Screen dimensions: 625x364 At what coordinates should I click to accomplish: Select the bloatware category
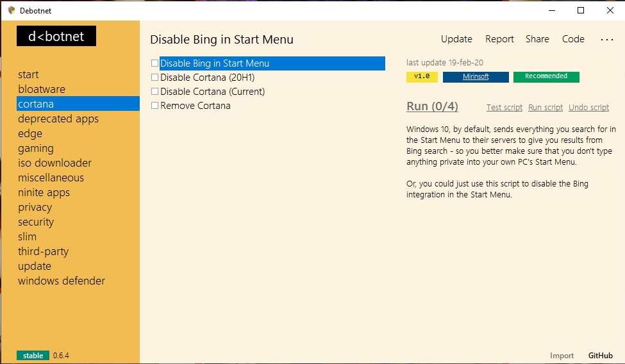coord(42,89)
